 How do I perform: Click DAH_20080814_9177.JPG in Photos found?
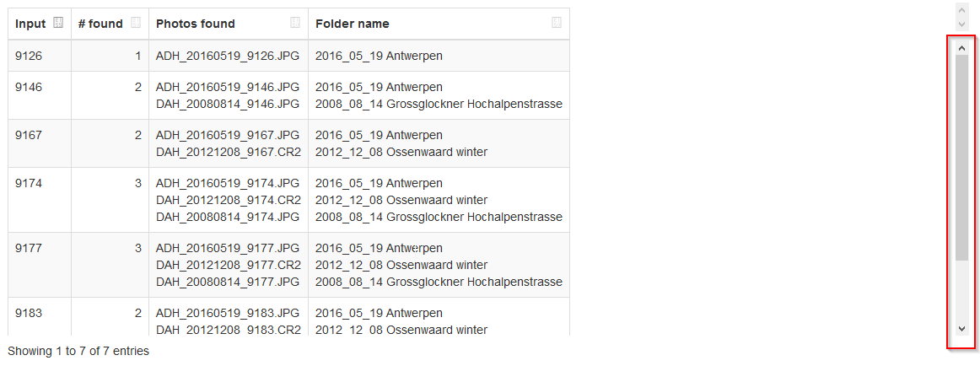[228, 281]
